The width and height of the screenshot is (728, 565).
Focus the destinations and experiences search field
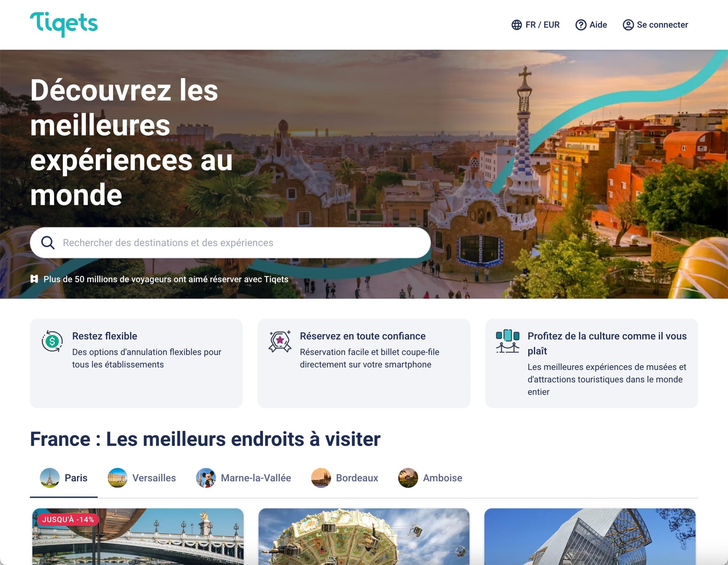230,243
